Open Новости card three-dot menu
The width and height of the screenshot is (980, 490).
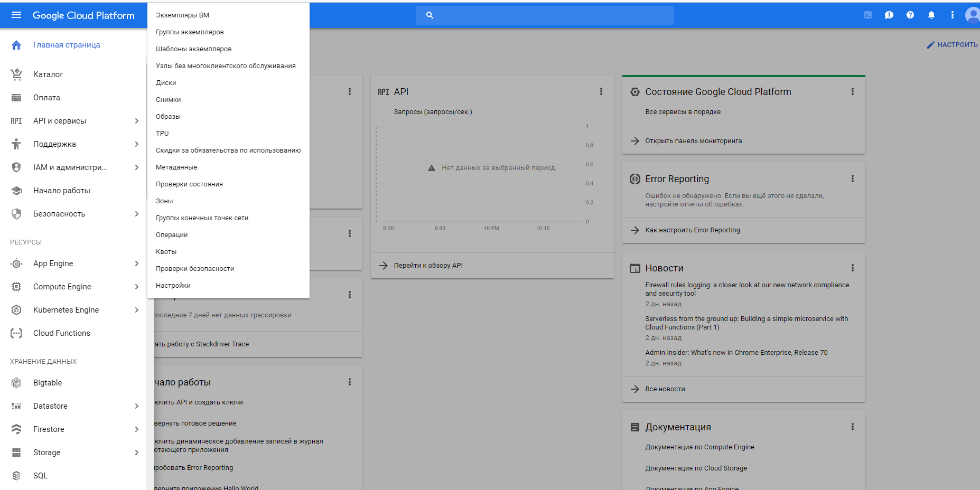click(x=852, y=268)
